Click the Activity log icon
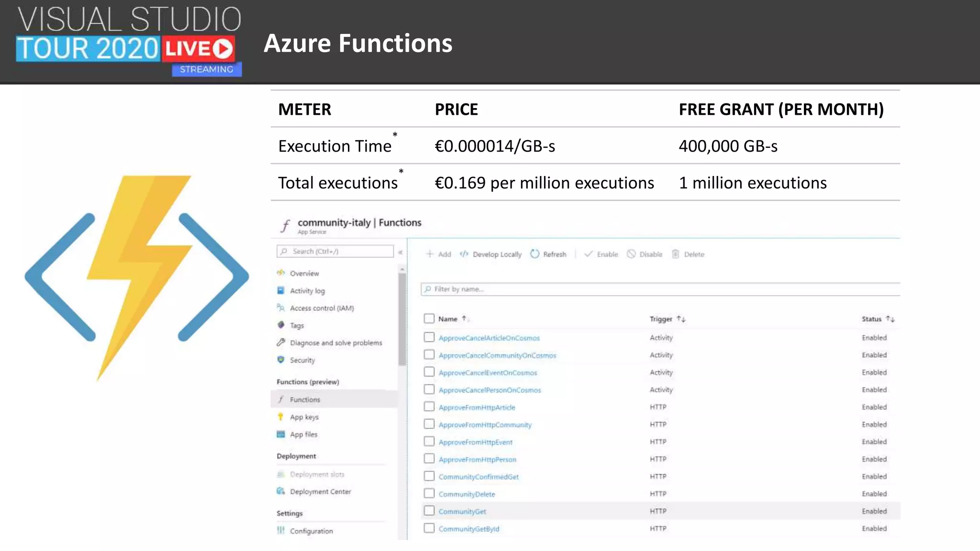This screenshot has width=980, height=551. tap(281, 290)
